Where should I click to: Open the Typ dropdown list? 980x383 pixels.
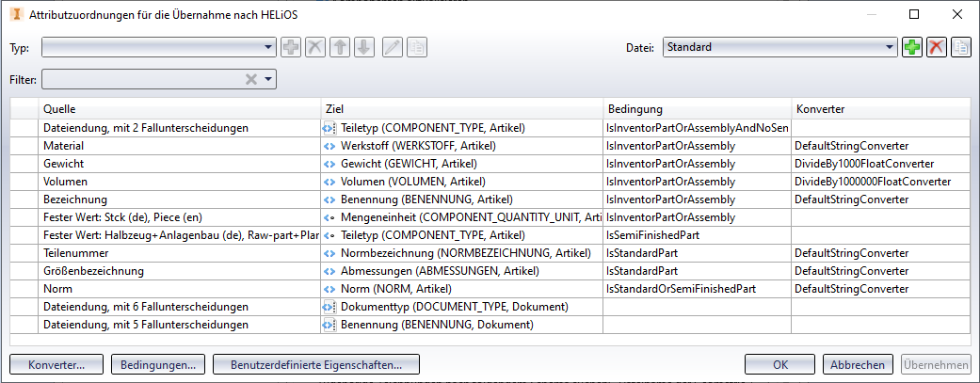(269, 47)
